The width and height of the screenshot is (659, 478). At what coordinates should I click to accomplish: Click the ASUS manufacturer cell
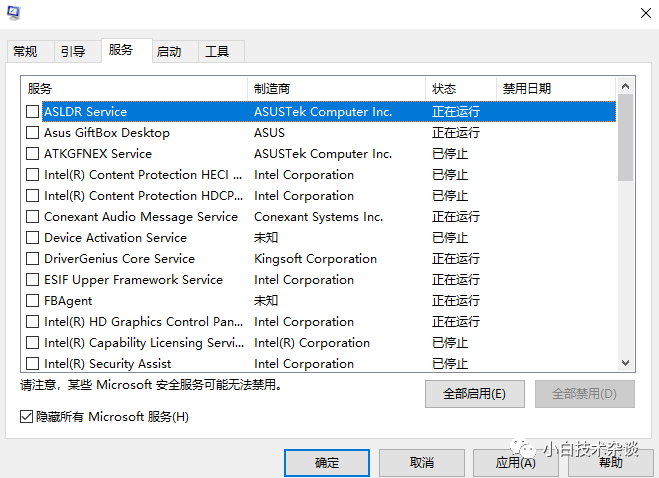[269, 132]
